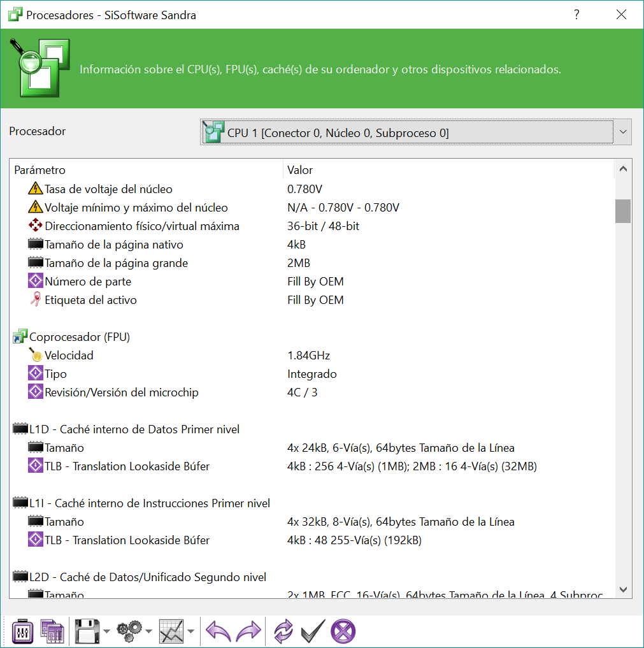Click the value 1.84GHz
This screenshot has width=644, height=648.
[308, 356]
